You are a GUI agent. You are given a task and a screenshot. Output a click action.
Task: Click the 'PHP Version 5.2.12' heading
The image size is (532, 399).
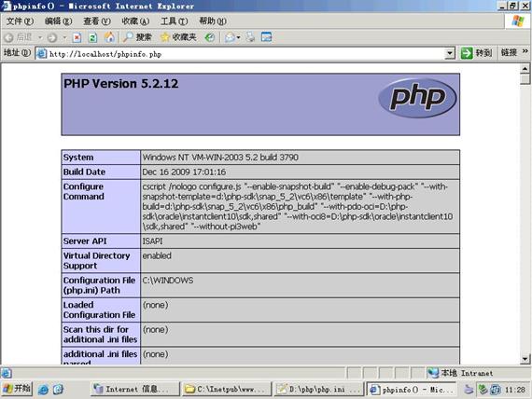[120, 84]
